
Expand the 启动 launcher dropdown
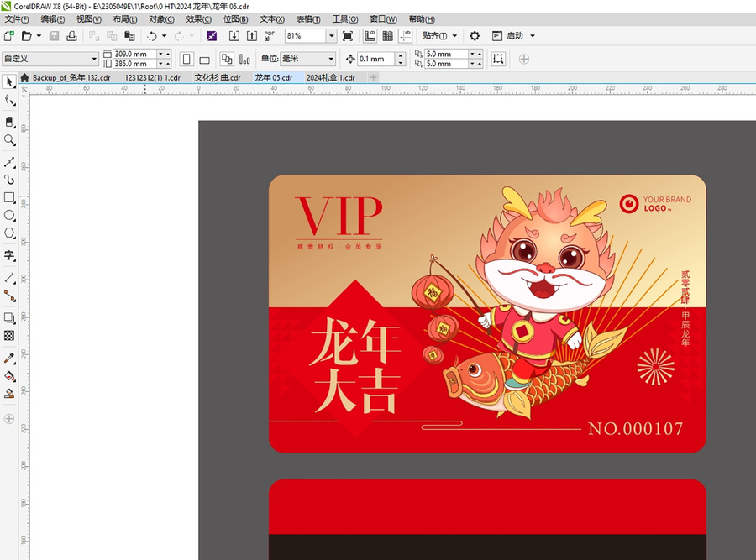(x=533, y=35)
